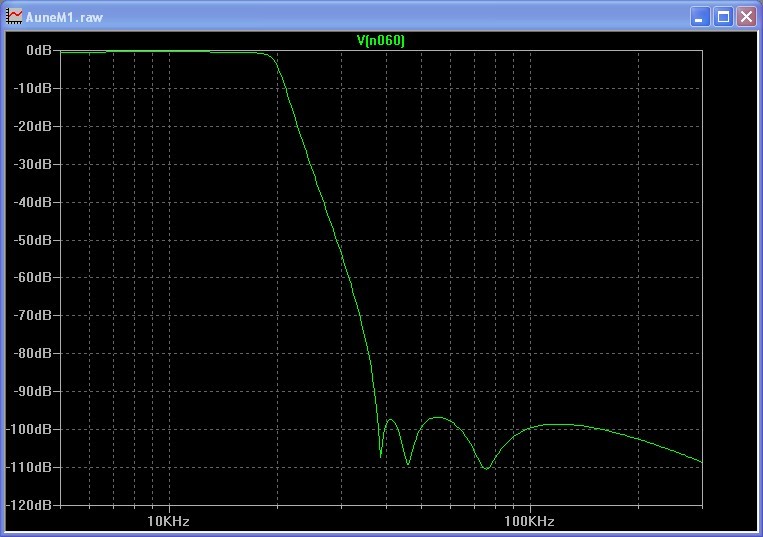This screenshot has width=763, height=537.
Task: Click the -110dB axis label
Action: (29, 467)
